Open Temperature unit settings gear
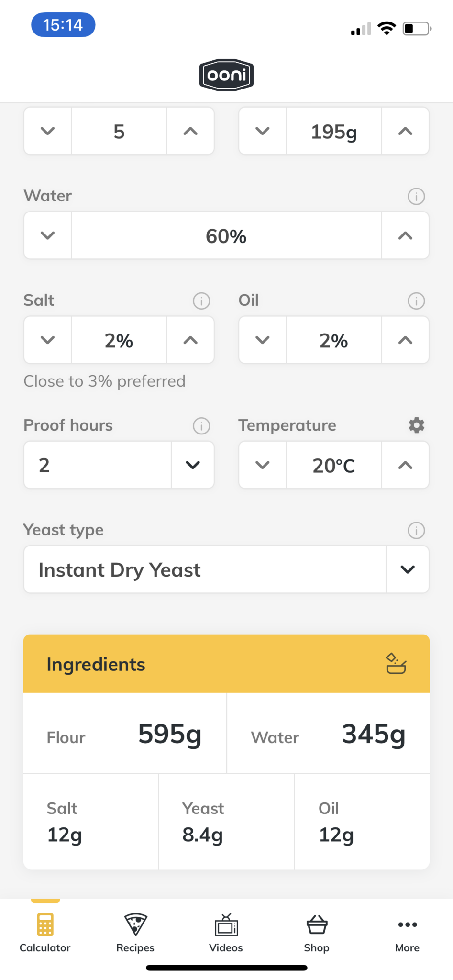 pyautogui.click(x=416, y=425)
